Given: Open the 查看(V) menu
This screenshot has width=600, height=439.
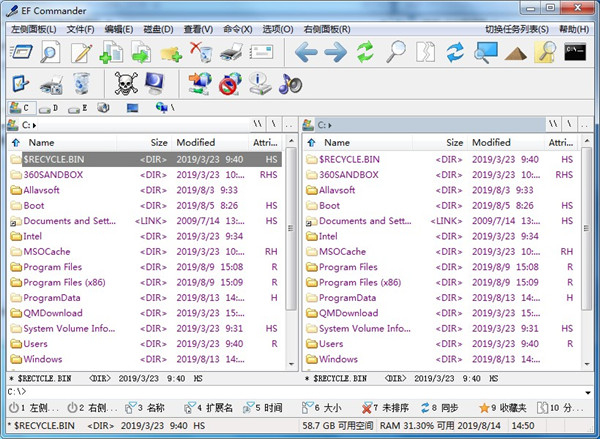Looking at the screenshot, I should (x=198, y=29).
